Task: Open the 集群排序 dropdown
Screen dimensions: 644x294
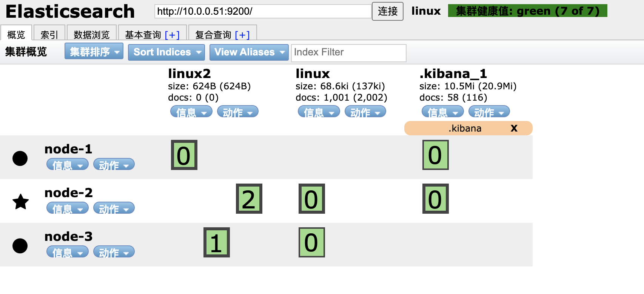Action: pos(94,51)
